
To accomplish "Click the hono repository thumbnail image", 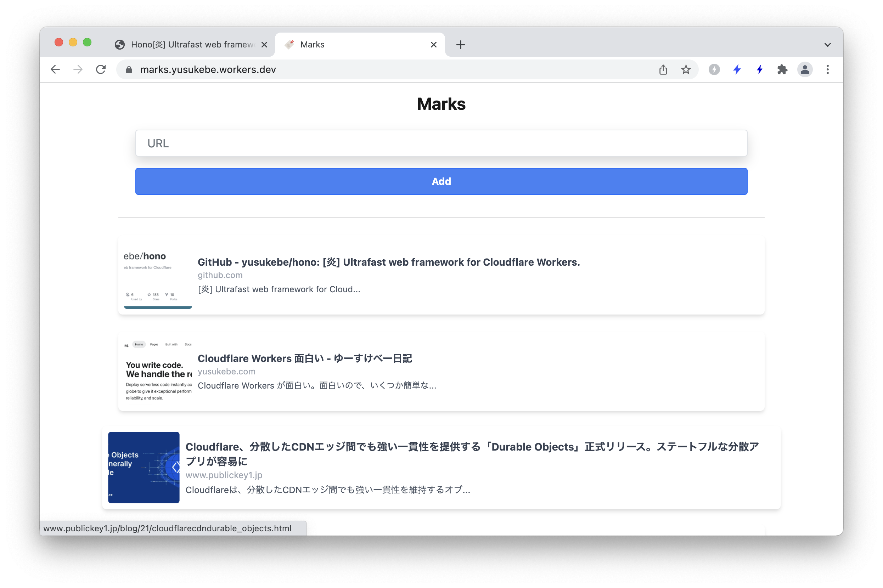I will click(x=158, y=276).
